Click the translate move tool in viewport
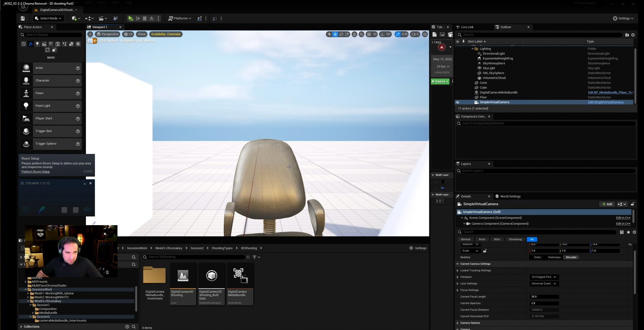 [x=335, y=34]
